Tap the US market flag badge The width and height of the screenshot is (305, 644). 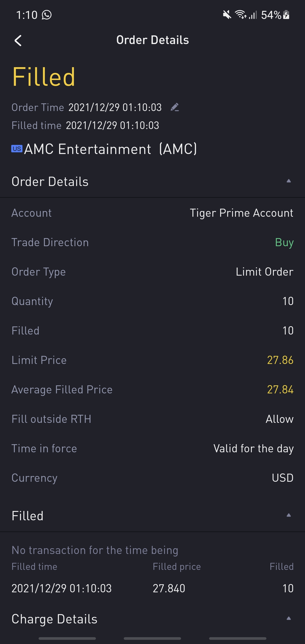[17, 149]
